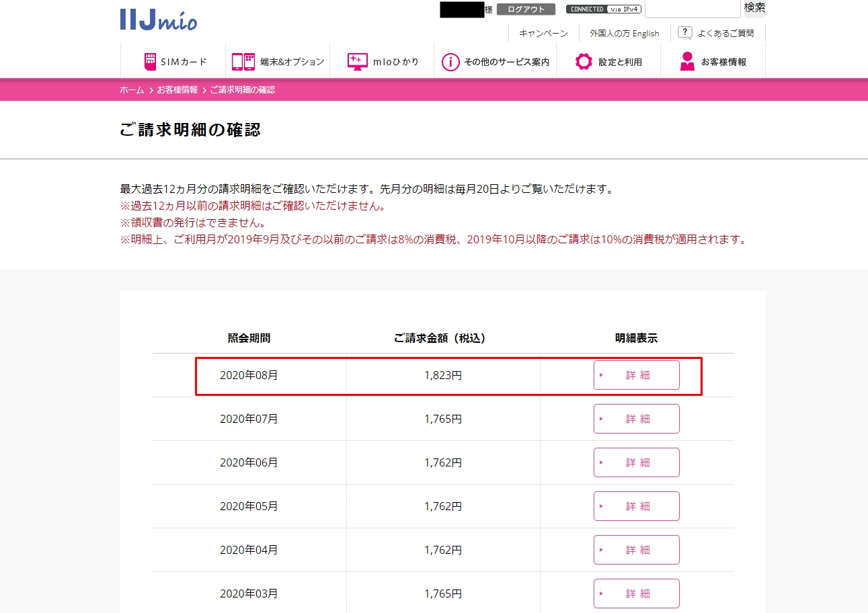Click the 領収書の発行はできません notice
The height and width of the screenshot is (613, 868).
click(192, 222)
